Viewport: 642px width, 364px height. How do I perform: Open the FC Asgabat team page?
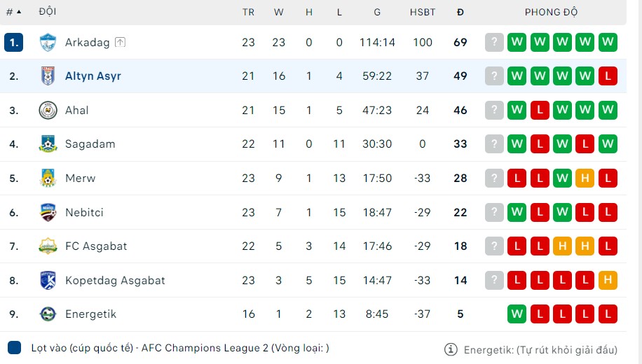[x=96, y=246]
